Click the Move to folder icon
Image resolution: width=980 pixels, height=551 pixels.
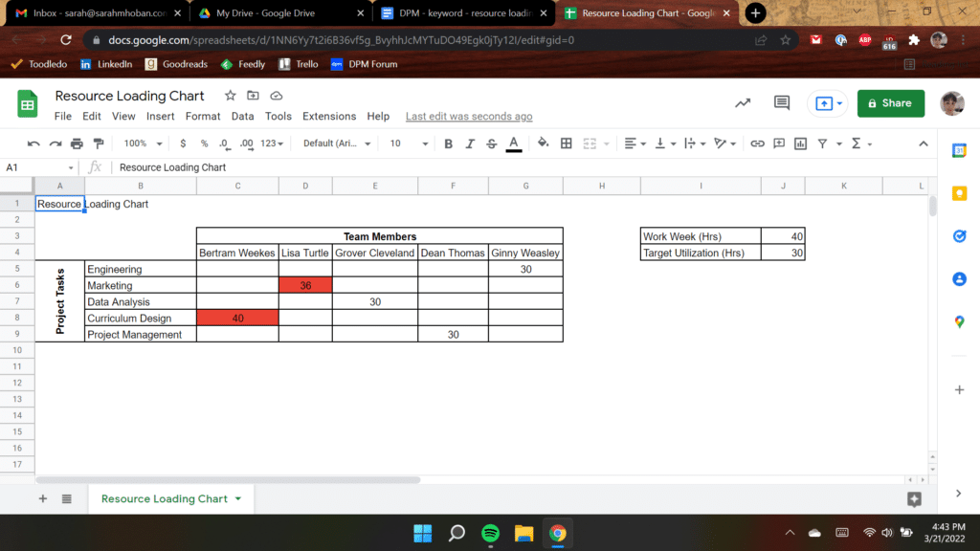click(x=253, y=96)
